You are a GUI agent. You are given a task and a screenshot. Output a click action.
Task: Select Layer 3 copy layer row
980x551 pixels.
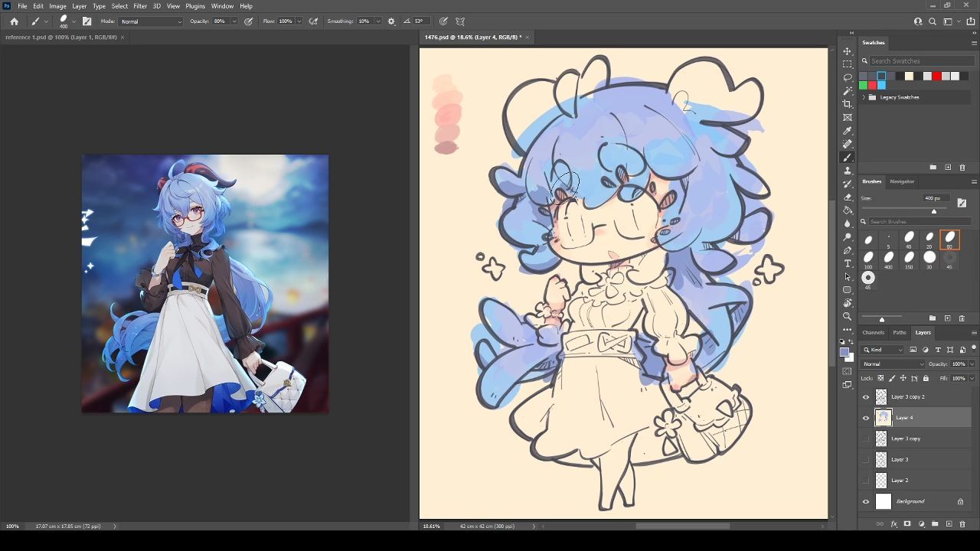pos(916,439)
